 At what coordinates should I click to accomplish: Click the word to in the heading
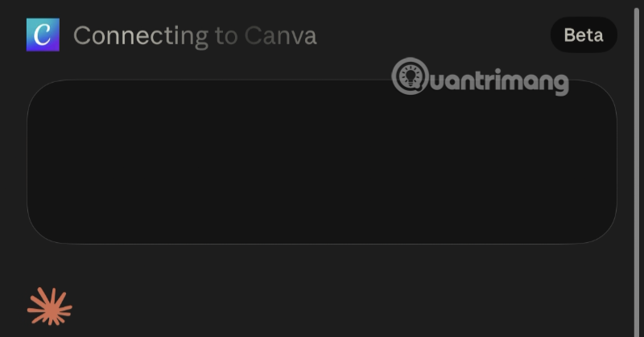click(226, 36)
